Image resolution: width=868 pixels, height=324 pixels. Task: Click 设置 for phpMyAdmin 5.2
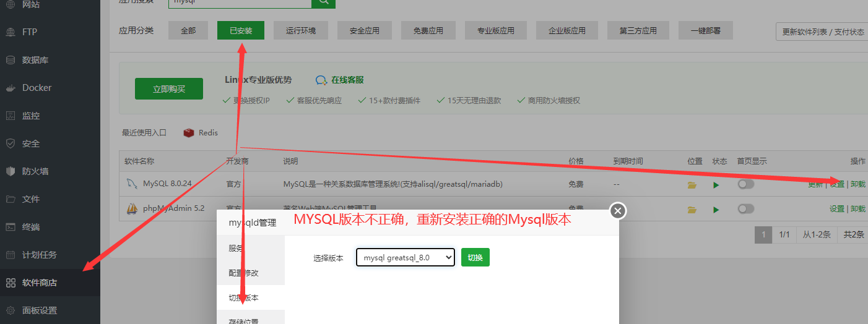tap(837, 209)
